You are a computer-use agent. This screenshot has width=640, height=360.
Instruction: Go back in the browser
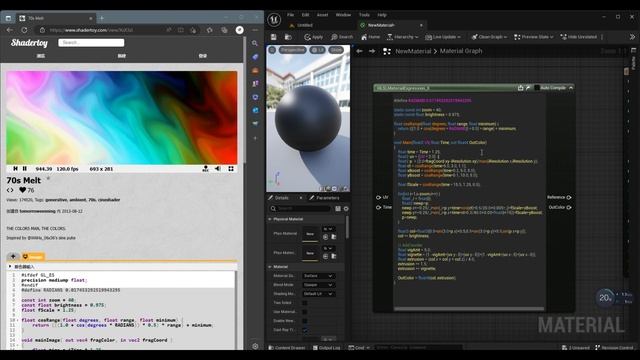[9, 30]
